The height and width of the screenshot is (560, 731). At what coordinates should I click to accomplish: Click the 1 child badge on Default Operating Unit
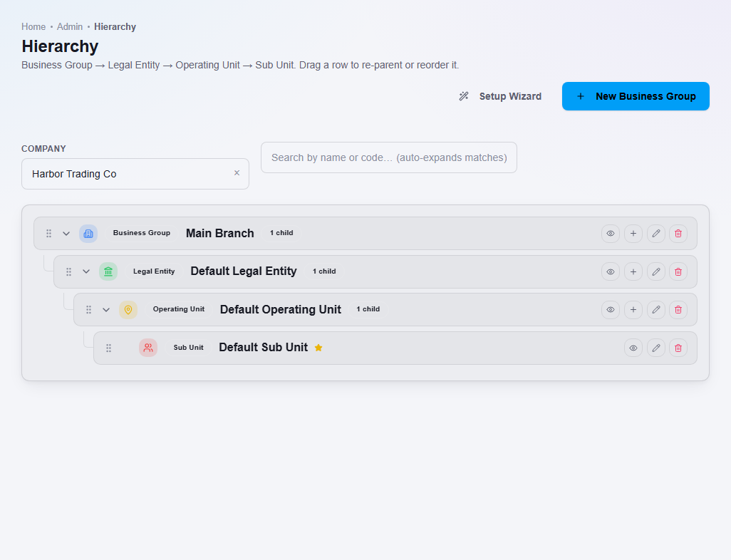[x=368, y=309]
